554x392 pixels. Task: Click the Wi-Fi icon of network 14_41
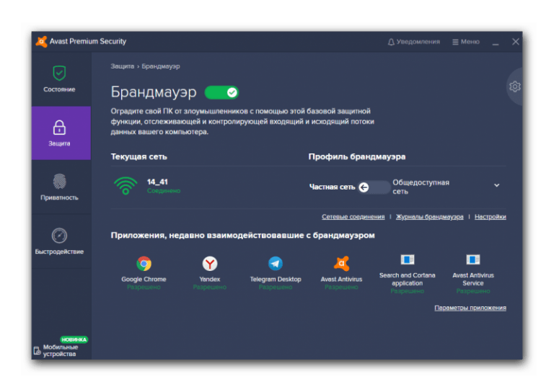[126, 185]
